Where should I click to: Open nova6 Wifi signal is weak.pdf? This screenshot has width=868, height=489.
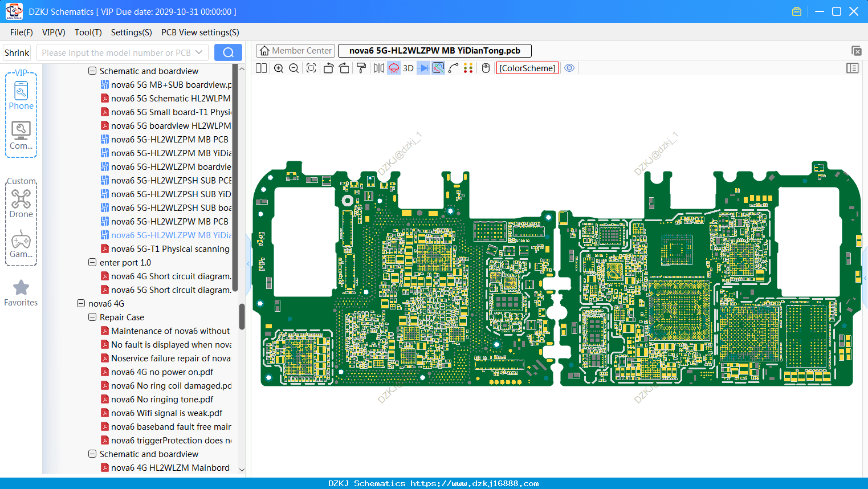pos(162,413)
